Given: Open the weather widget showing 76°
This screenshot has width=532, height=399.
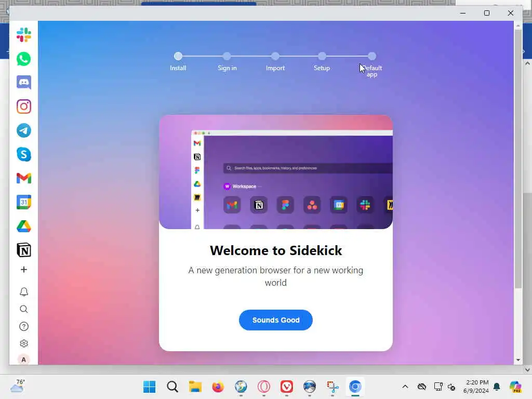Looking at the screenshot, I should (x=17, y=387).
